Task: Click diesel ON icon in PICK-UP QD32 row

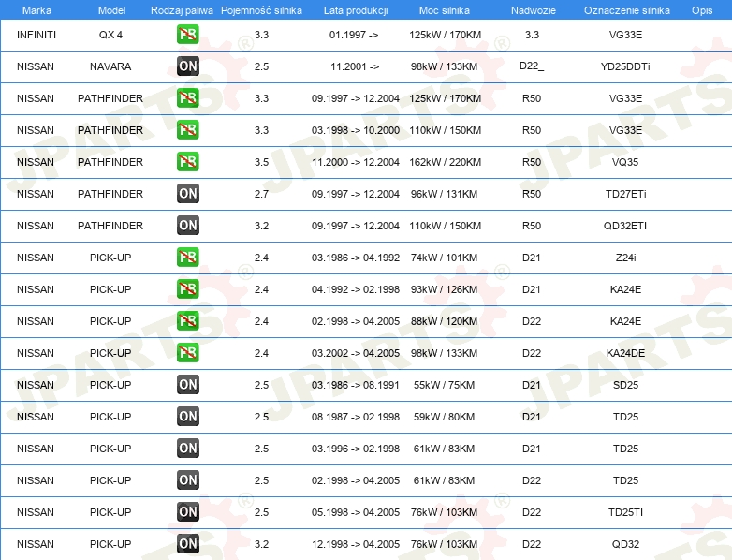Action: (187, 544)
